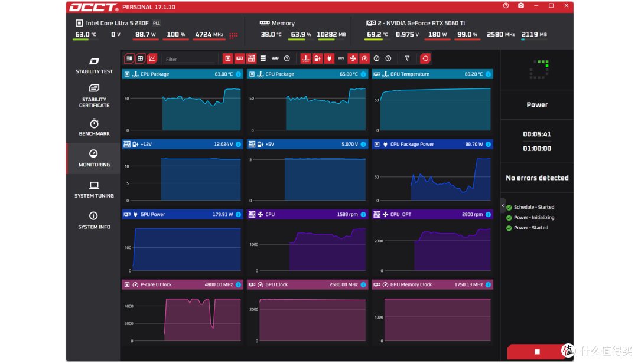This screenshot has height=364, width=638.
Task: Take a screenshot with the camera icon
Action: coord(521,6)
